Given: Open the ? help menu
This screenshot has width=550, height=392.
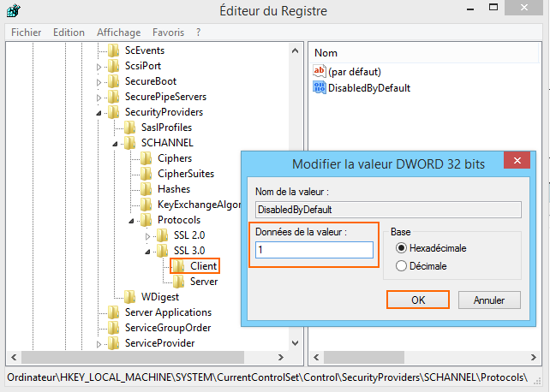Looking at the screenshot, I should coord(198,33).
